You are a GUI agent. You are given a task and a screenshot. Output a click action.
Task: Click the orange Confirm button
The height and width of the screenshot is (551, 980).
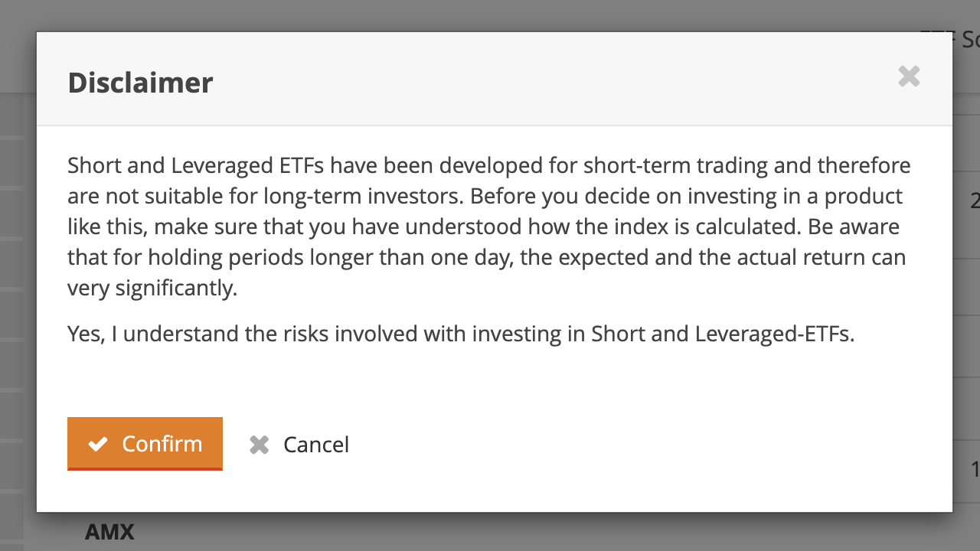coord(145,444)
